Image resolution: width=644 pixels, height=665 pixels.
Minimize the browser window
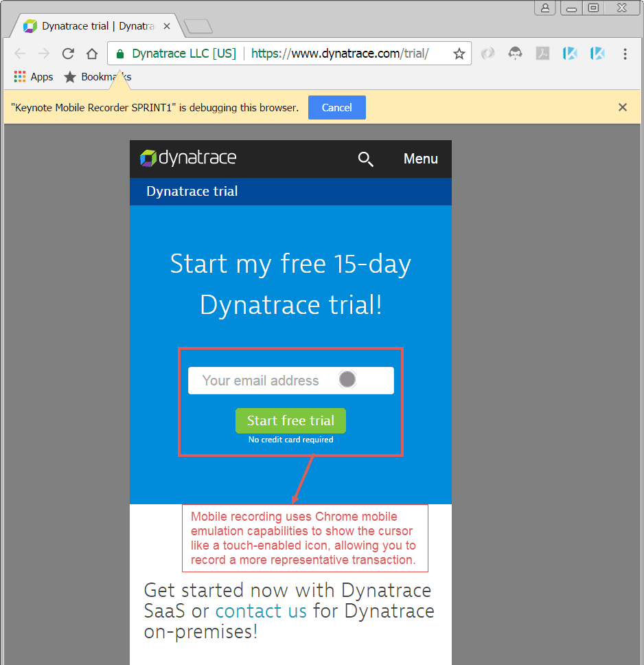click(x=571, y=8)
